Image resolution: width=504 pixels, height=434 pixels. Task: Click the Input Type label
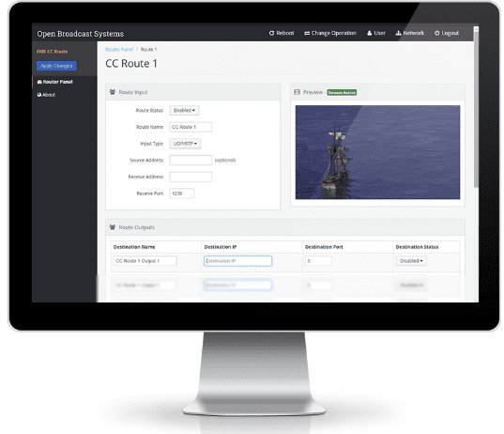click(152, 144)
